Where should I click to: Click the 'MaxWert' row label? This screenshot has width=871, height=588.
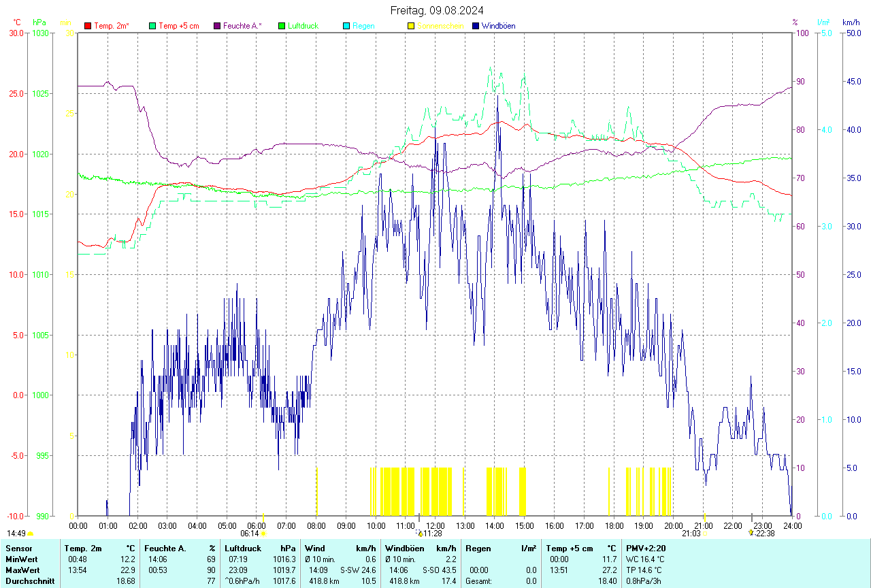click(22, 570)
